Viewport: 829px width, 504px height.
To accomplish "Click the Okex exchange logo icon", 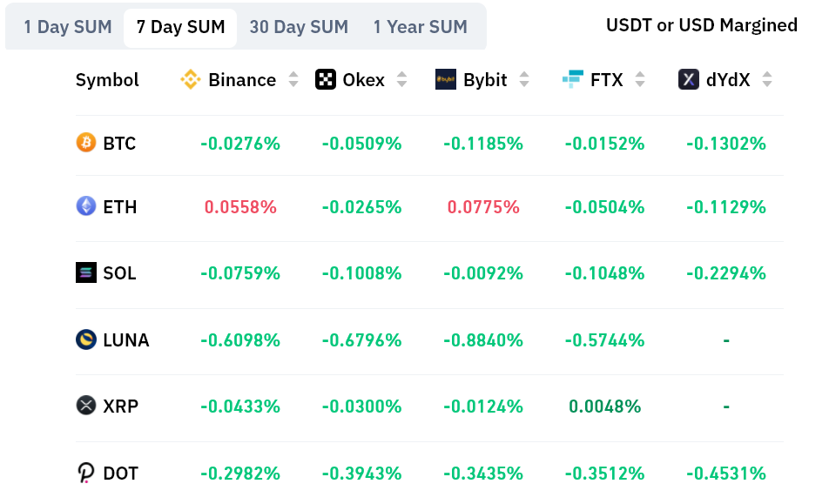I will tap(326, 80).
